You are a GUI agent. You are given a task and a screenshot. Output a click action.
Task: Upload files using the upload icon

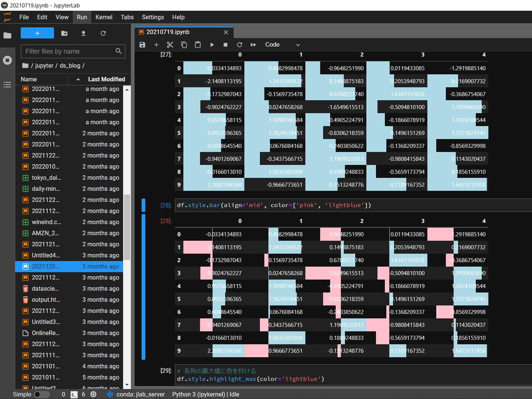(x=84, y=33)
